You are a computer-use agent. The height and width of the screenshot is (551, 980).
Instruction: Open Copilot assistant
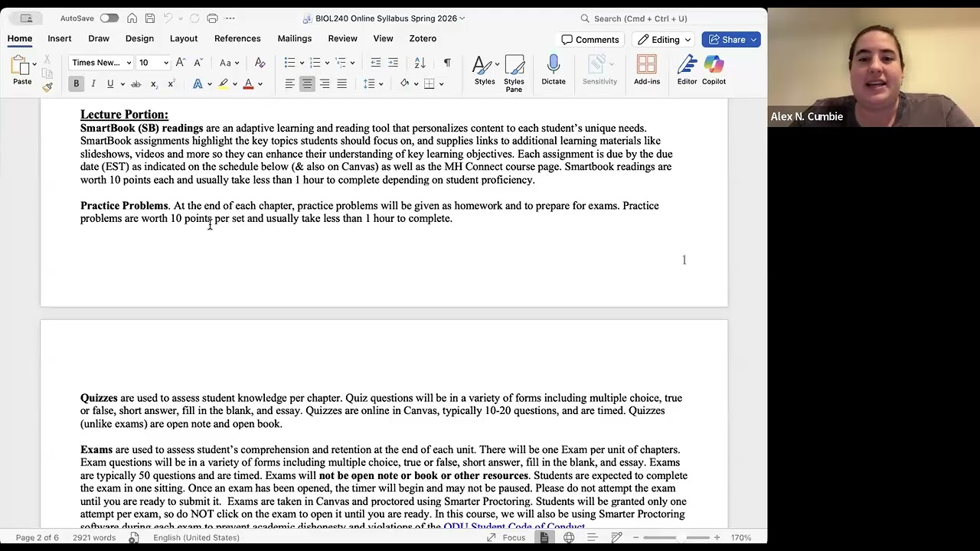(714, 70)
